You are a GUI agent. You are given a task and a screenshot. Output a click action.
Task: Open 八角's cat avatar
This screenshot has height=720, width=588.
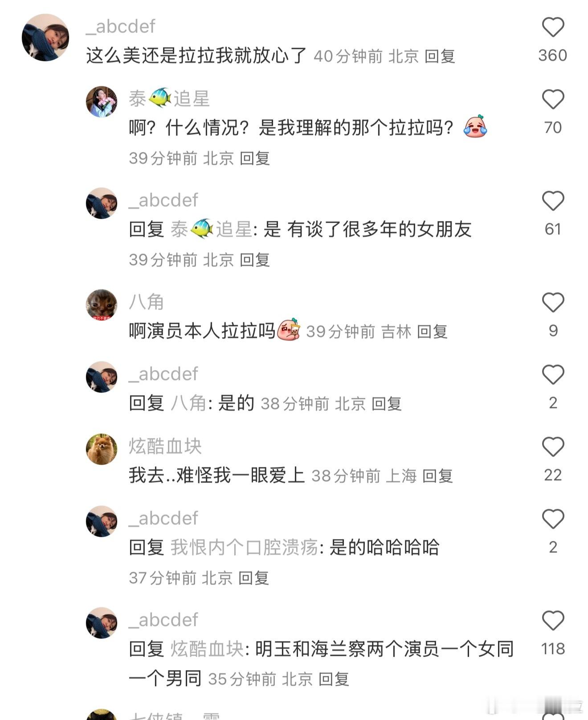(102, 305)
